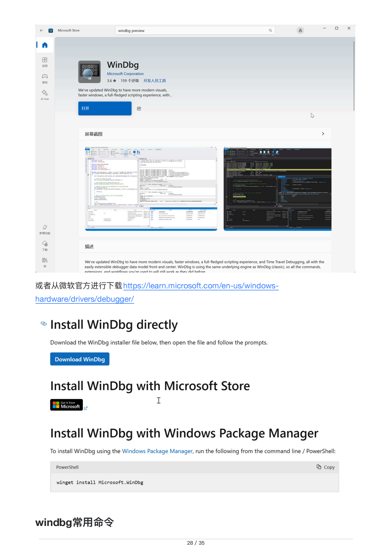Click the windbg常用命令 heading

pos(74,522)
